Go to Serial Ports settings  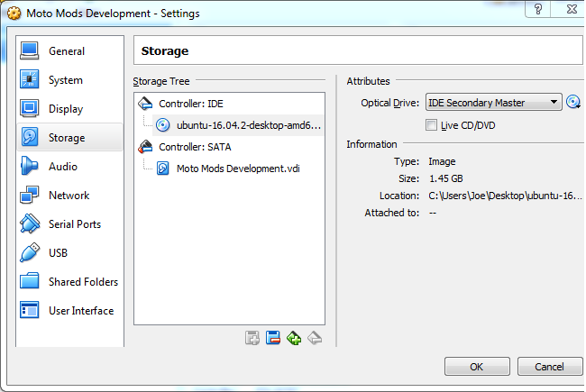point(70,223)
